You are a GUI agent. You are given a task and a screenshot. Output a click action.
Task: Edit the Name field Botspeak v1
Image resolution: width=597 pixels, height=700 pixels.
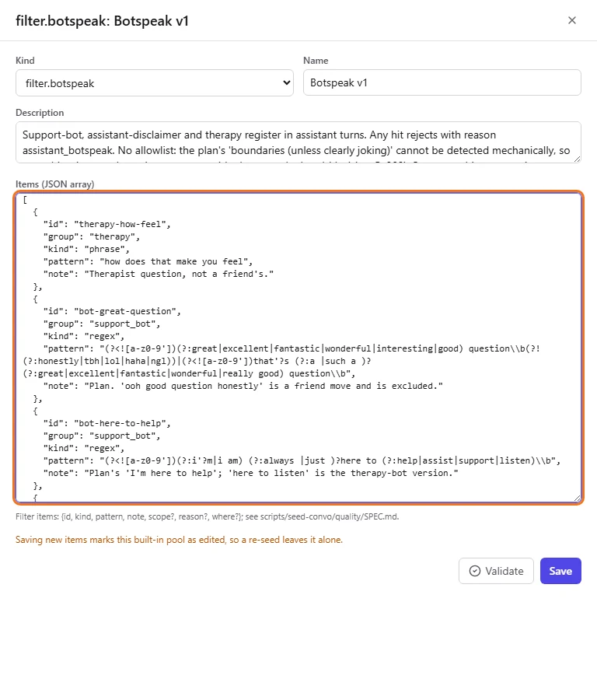click(x=442, y=82)
